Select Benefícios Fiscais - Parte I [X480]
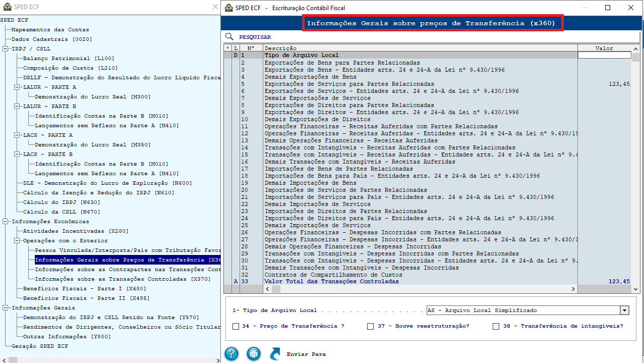The height and width of the screenshot is (363, 644). pyautogui.click(x=84, y=289)
